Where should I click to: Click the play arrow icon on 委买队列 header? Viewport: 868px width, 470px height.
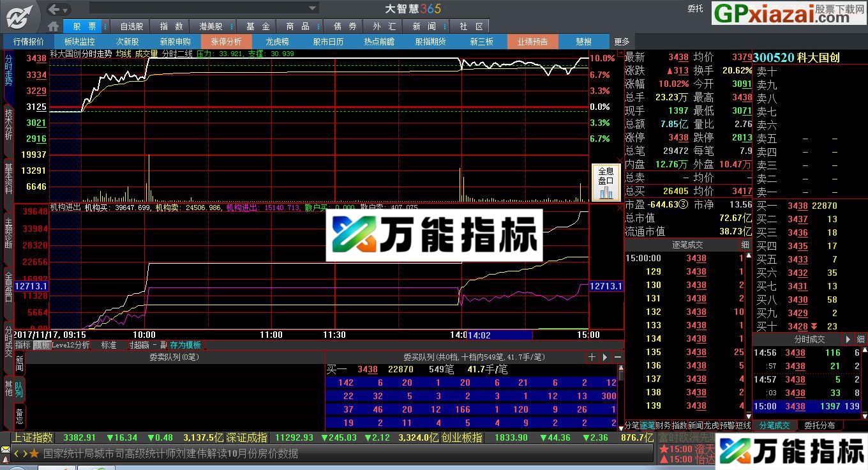(x=604, y=357)
